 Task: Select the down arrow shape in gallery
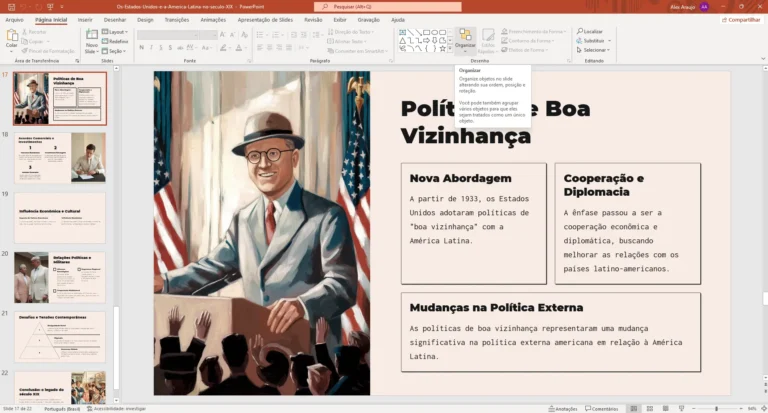click(434, 41)
